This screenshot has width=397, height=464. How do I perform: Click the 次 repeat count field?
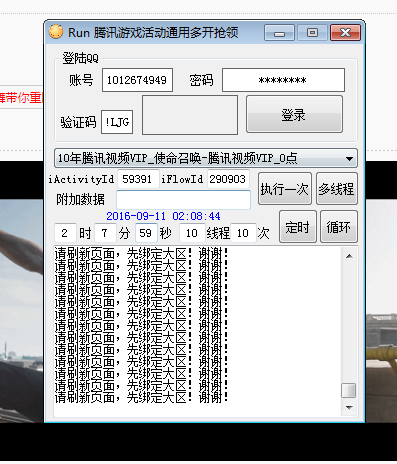[x=243, y=233]
